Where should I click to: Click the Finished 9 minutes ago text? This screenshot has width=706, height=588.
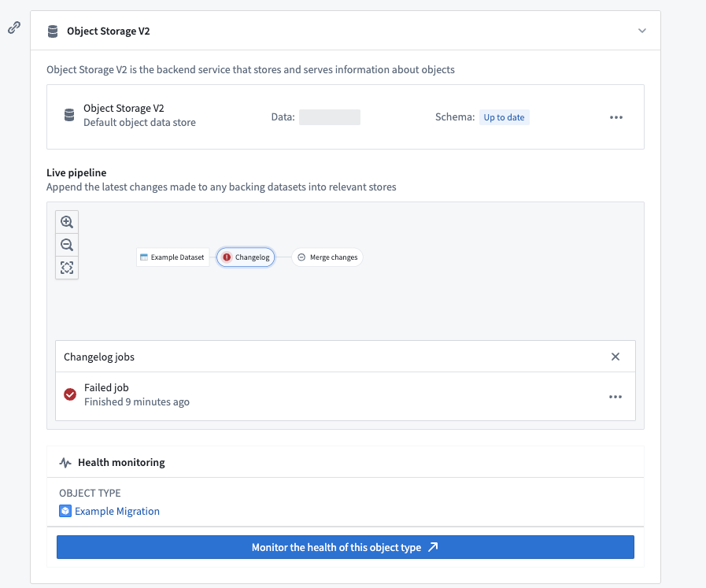pos(137,401)
